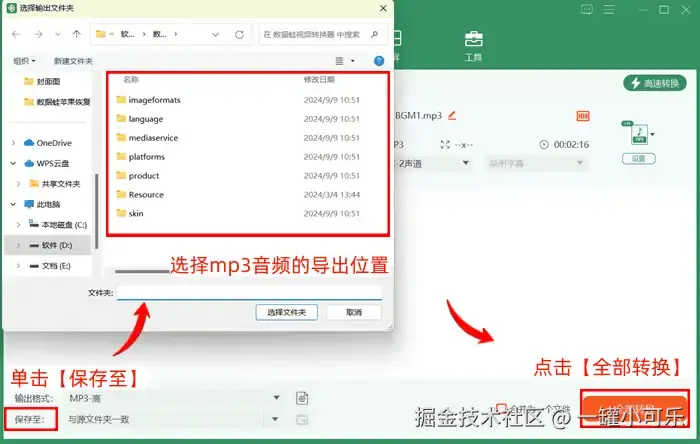Collapse the WPS云盘 tree node

[x=13, y=163]
